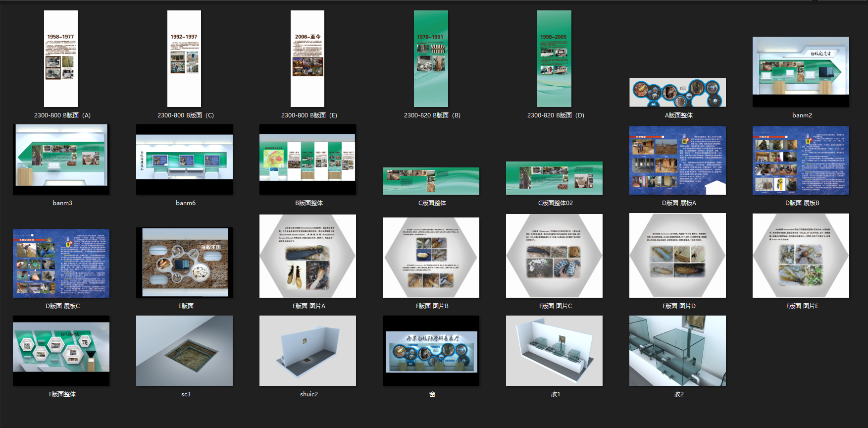Click the "F版面 图片B" file name
The width and height of the screenshot is (868, 428).
click(x=432, y=306)
